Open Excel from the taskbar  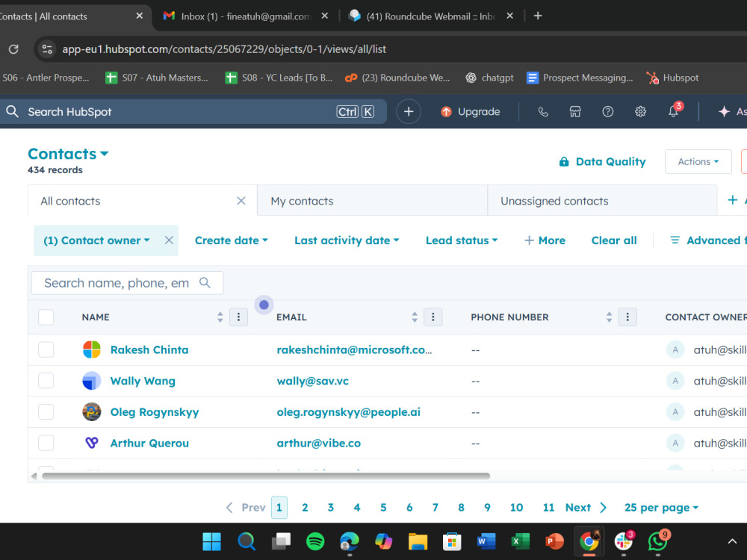[x=520, y=541]
